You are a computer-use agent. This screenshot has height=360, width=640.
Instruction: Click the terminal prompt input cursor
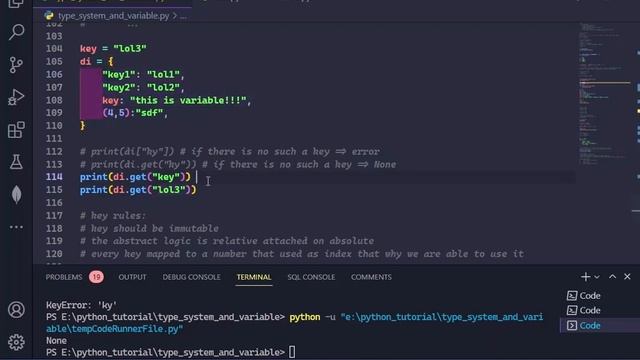(x=292, y=352)
